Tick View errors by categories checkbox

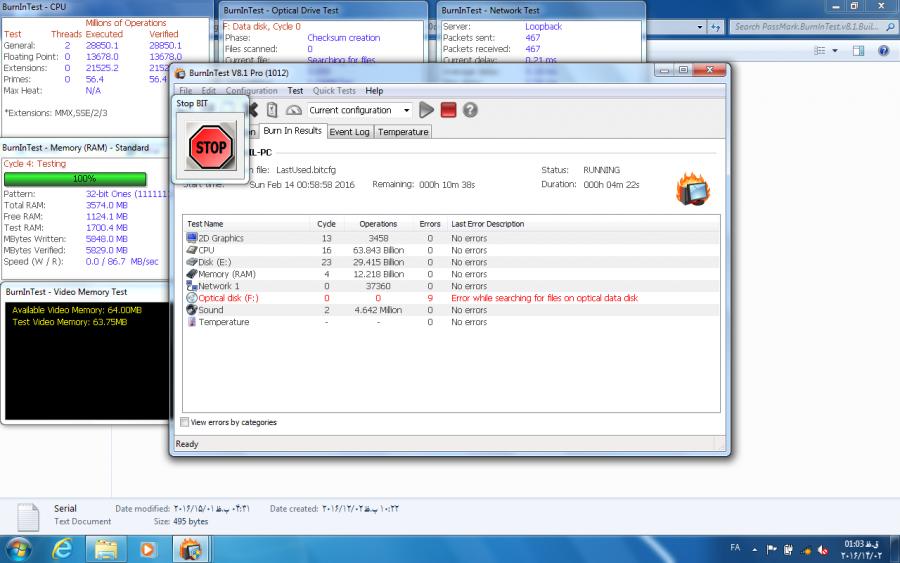tap(184, 422)
